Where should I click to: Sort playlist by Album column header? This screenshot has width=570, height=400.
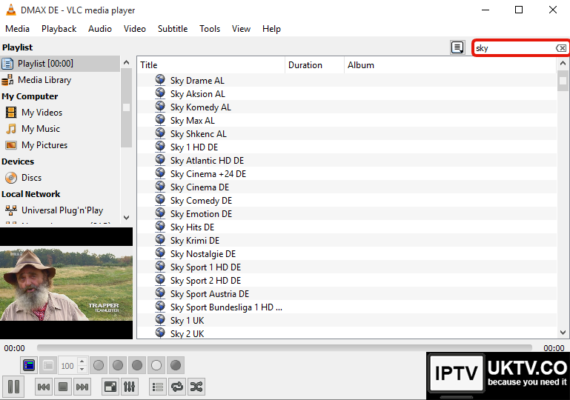pos(451,65)
